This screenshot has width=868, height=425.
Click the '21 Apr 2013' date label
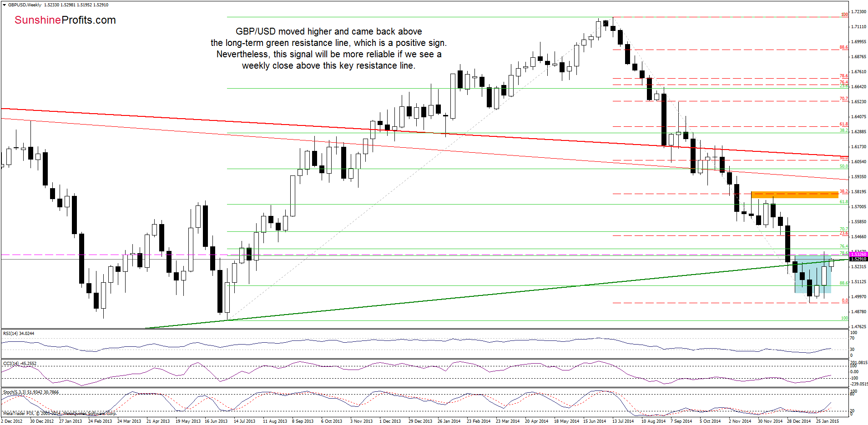pyautogui.click(x=158, y=421)
